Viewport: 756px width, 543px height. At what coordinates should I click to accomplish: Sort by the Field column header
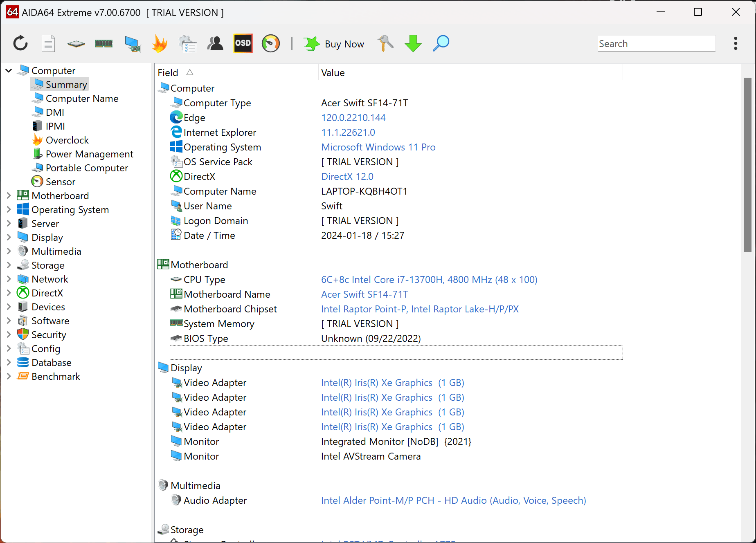point(236,72)
